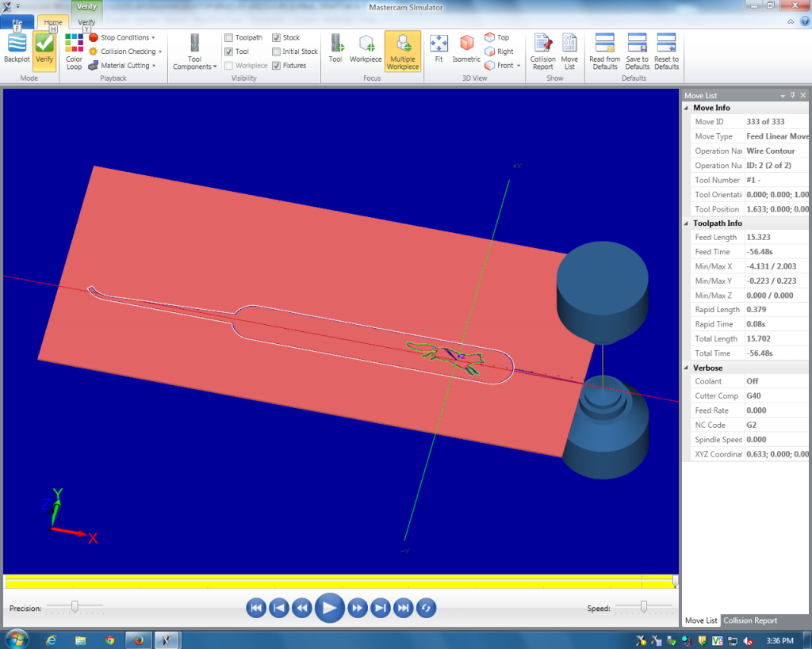The width and height of the screenshot is (812, 649).
Task: Close the Move List panel
Action: (x=803, y=95)
